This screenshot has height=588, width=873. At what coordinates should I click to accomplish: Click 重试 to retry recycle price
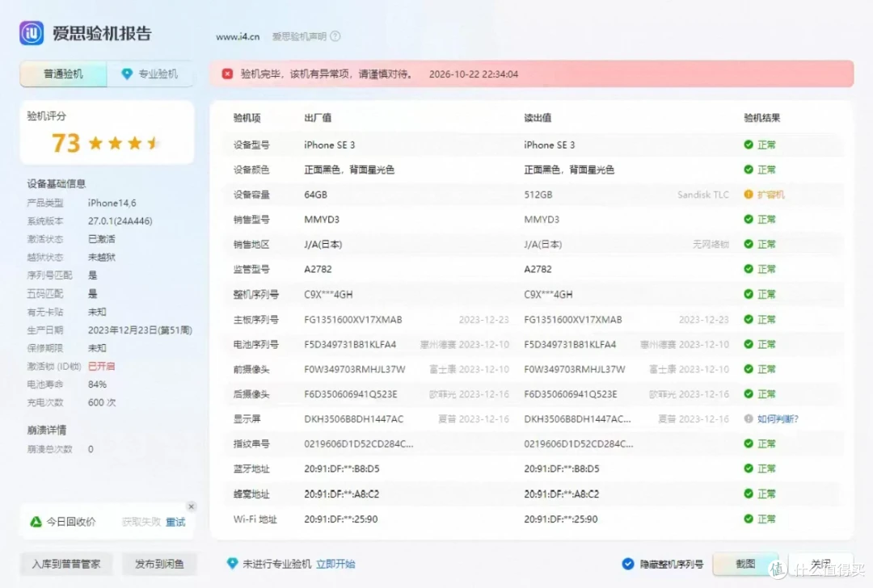(175, 522)
